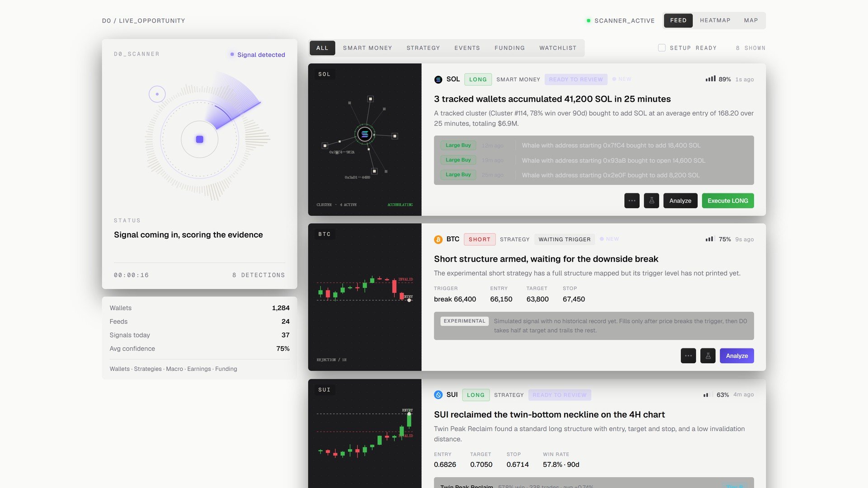Click the SUI twin-bottom neckline headline
The image size is (868, 488).
click(549, 415)
